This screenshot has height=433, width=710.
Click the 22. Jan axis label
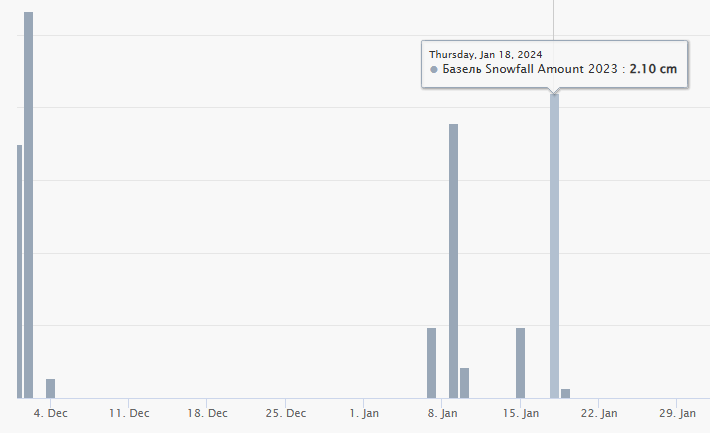599,412
